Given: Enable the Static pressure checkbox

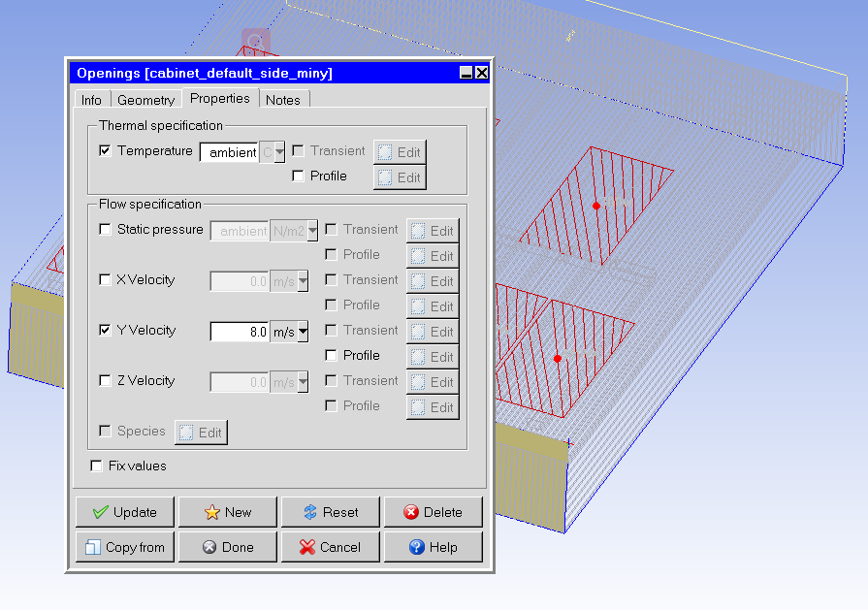Looking at the screenshot, I should tap(105, 229).
